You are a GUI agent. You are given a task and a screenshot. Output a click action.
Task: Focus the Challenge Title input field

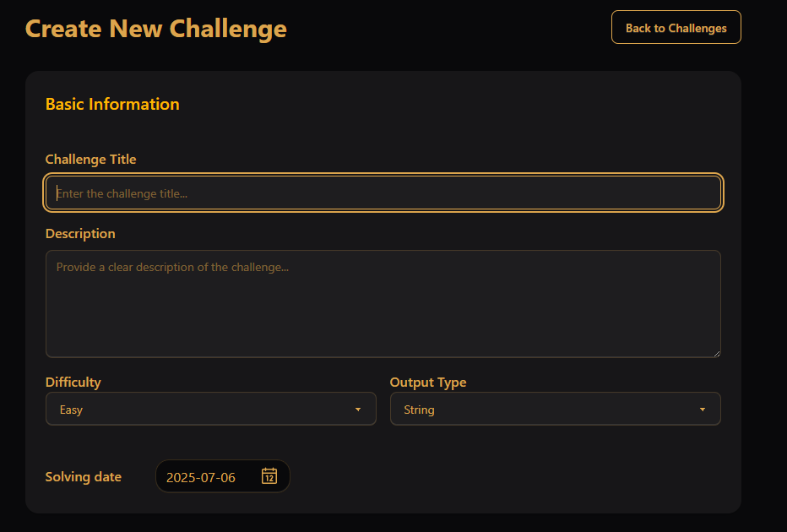click(383, 193)
